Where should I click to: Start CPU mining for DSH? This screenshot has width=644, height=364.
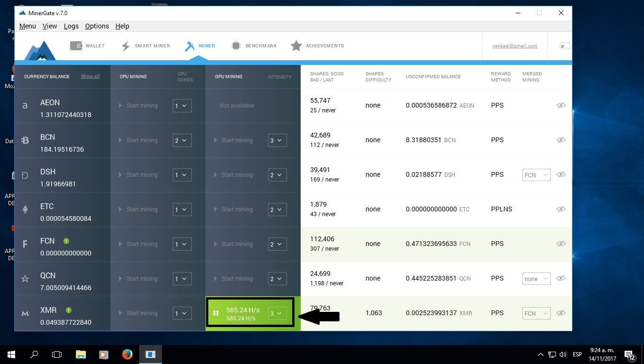pyautogui.click(x=138, y=175)
